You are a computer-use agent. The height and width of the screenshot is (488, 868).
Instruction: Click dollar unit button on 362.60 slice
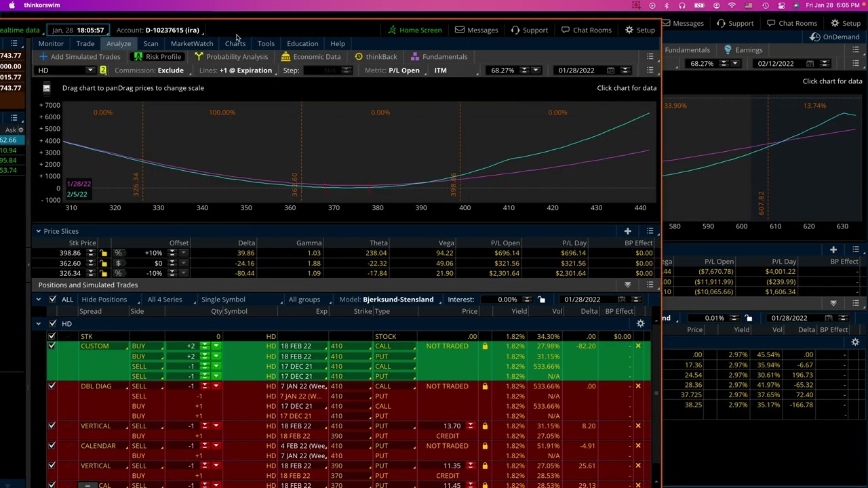coord(118,263)
